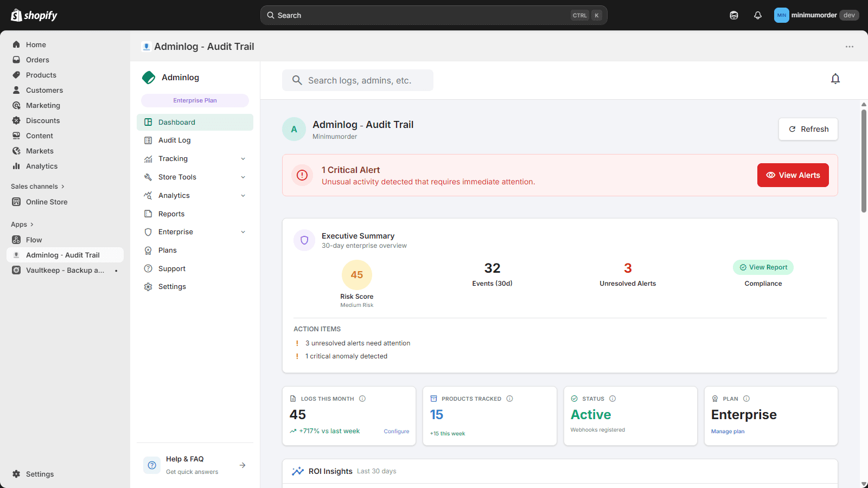This screenshot has width=868, height=488.
Task: Click the '+15 this week' text
Action: [x=448, y=434]
